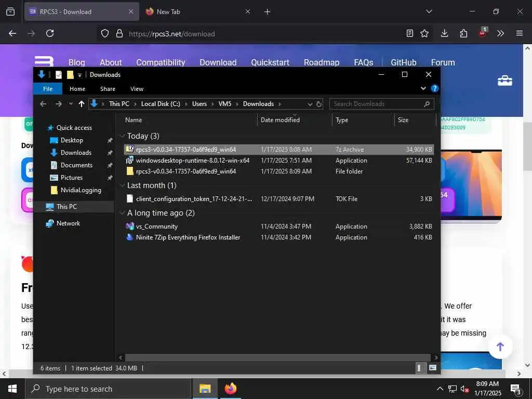Open address bar previous locations dropdown
The width and height of the screenshot is (532, 399).
[x=310, y=104]
